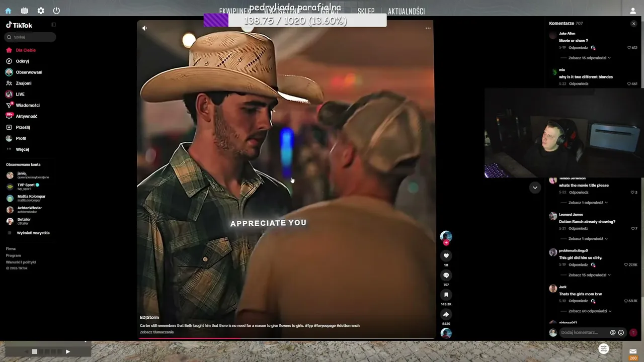The width and height of the screenshot is (644, 362).
Task: Open the Mattia Kolompar account
Action: [26, 198]
